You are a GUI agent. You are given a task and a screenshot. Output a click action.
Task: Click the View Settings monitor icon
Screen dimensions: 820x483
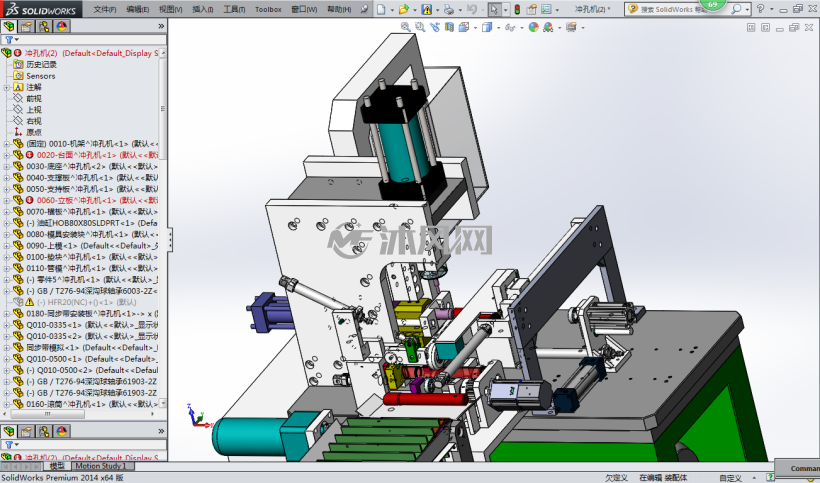(571, 27)
